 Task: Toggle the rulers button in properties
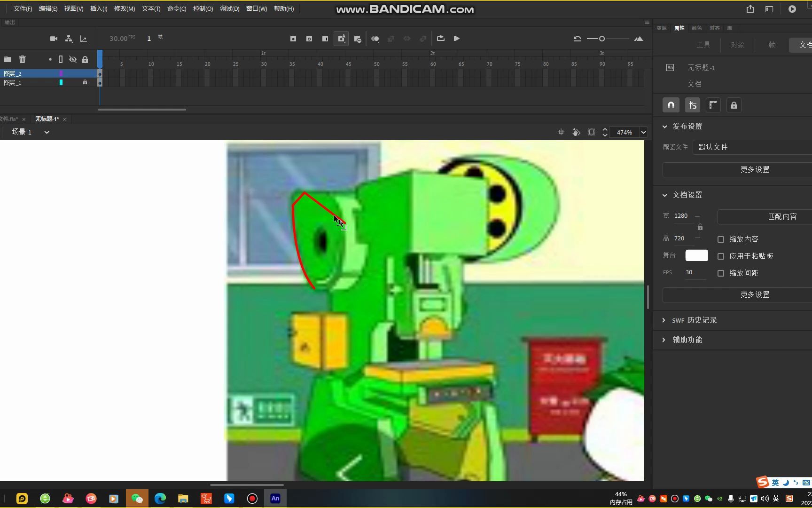click(713, 105)
